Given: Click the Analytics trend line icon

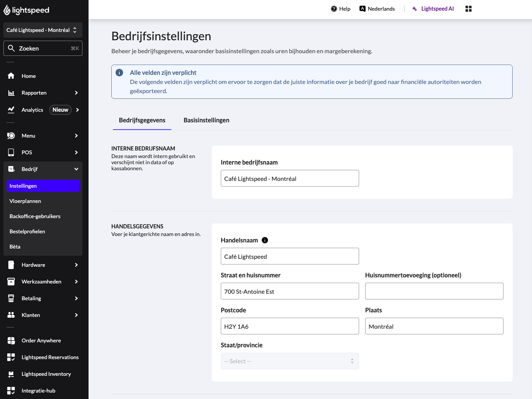Looking at the screenshot, I should click(11, 110).
